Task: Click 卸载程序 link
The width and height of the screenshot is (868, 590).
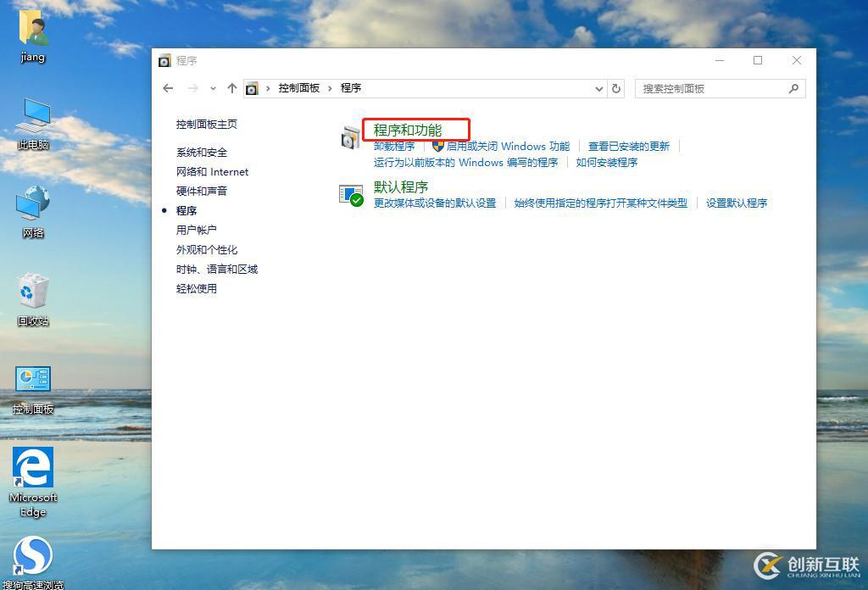Action: 394,146
